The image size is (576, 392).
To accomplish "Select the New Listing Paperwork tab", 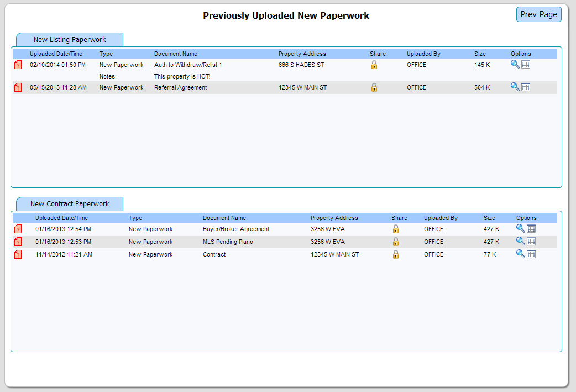I will (x=70, y=40).
